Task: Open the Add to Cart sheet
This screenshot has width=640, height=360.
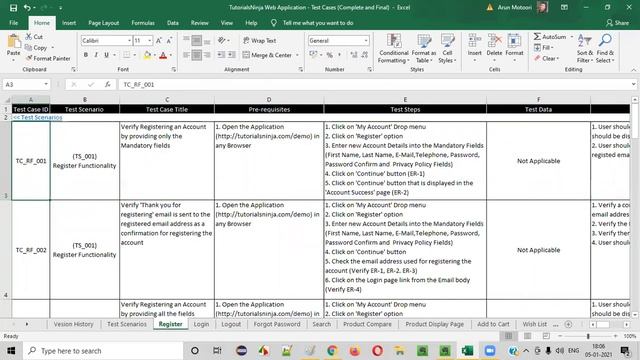Action: coord(493,324)
